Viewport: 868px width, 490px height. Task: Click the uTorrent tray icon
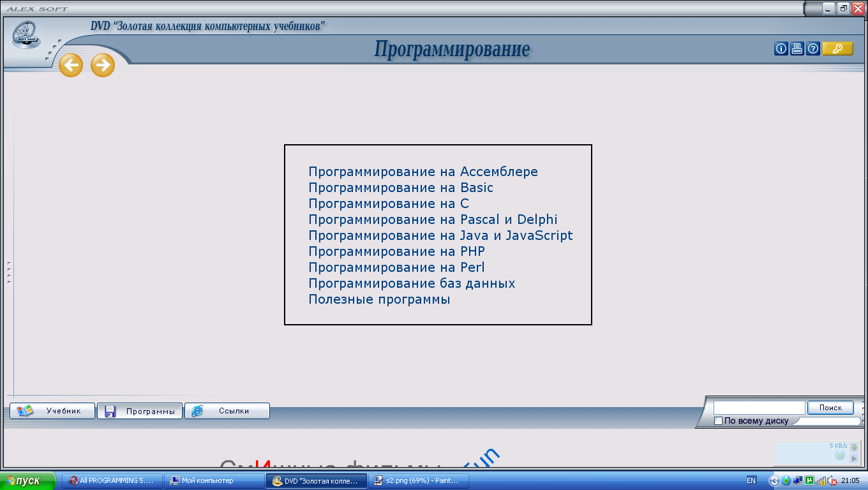(x=809, y=481)
